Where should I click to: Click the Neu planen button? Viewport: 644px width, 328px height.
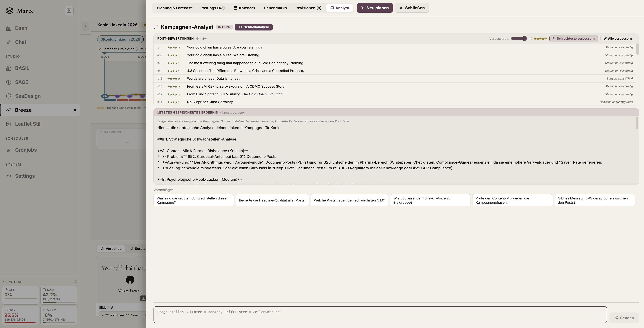point(375,8)
